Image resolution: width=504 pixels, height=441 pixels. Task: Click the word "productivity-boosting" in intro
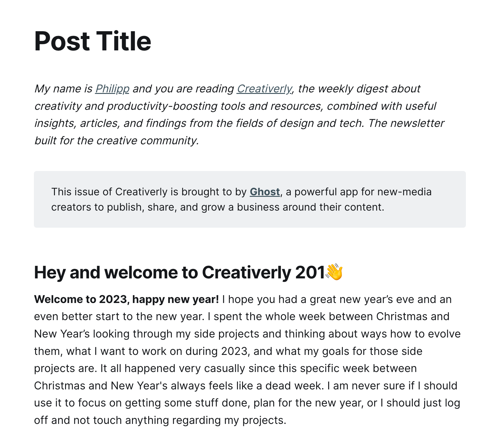point(162,106)
